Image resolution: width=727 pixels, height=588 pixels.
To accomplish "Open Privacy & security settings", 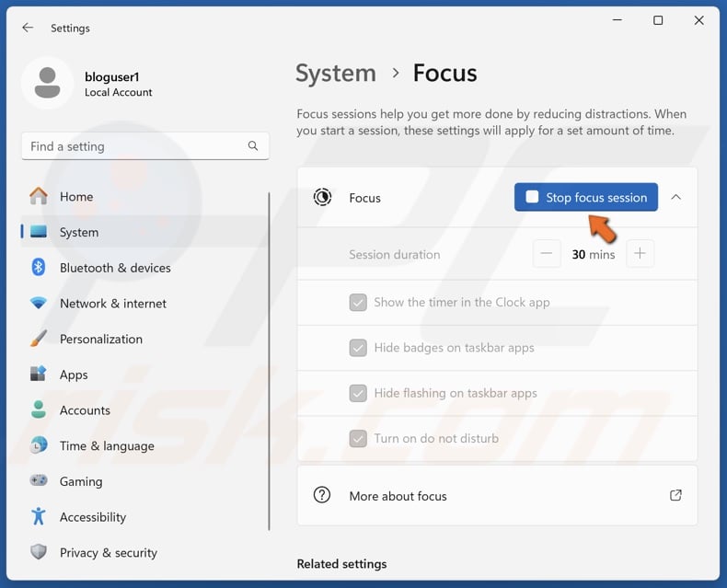I will point(144,552).
